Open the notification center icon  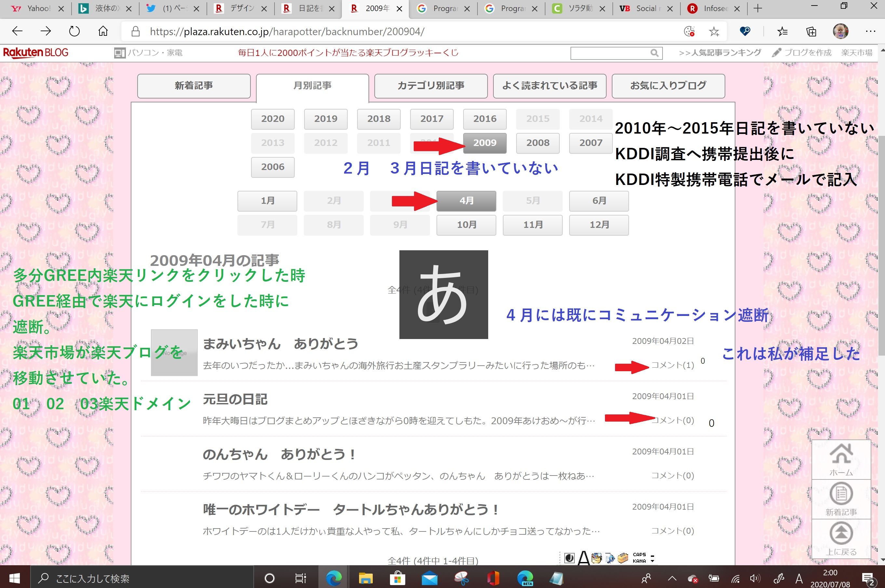(867, 579)
